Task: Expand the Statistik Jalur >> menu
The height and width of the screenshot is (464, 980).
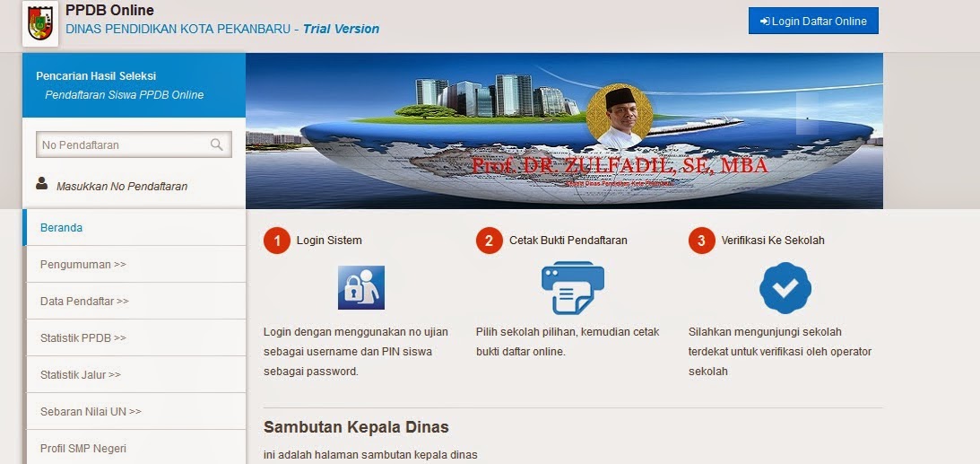Action: (135, 375)
